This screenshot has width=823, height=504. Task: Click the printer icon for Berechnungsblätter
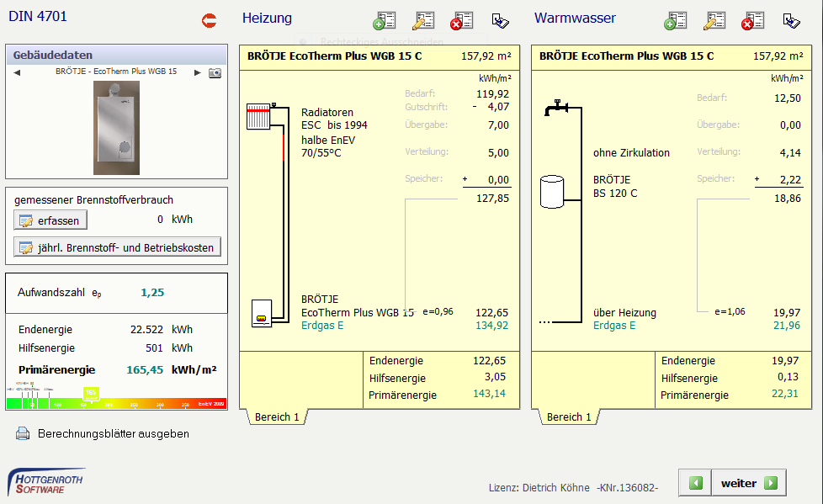click(23, 433)
